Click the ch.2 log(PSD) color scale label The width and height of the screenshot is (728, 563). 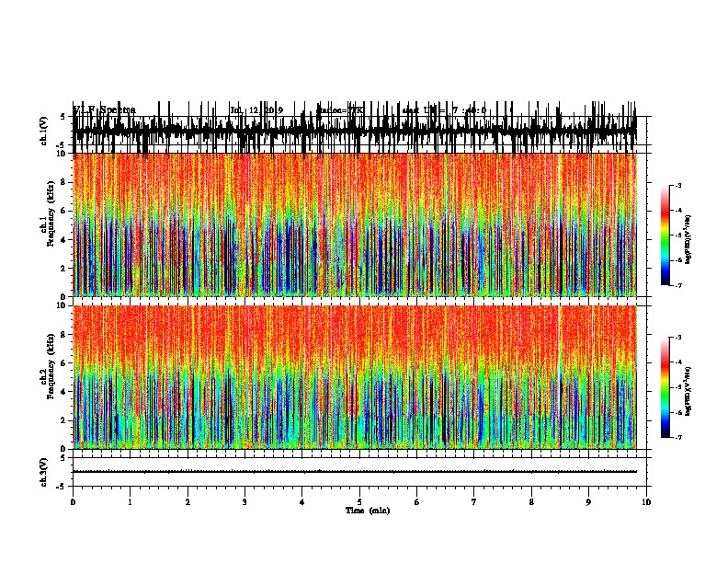pos(688,391)
